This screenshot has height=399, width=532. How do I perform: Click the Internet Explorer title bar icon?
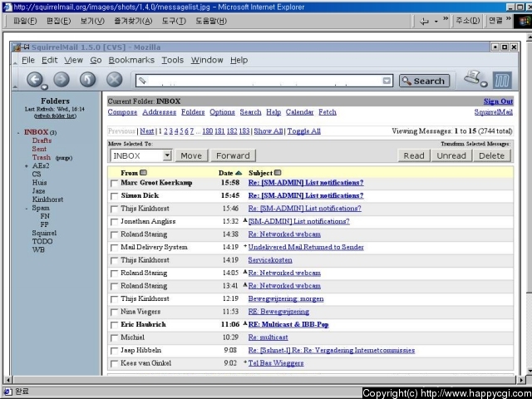coord(7,7)
